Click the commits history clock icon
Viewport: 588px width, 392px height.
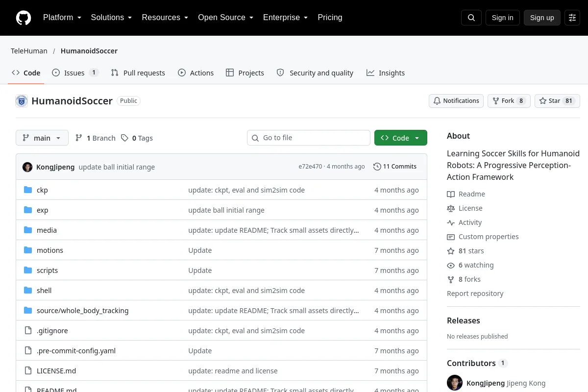point(377,167)
